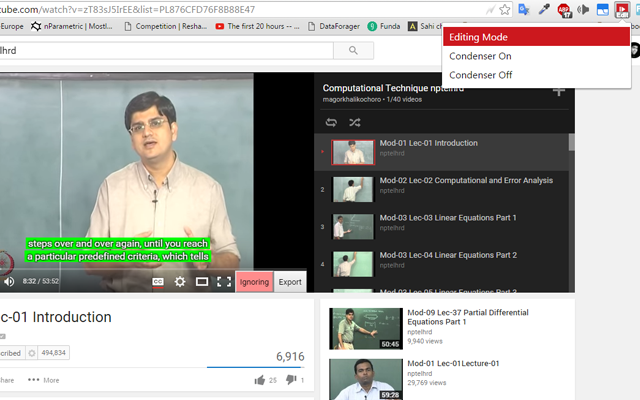Viewport: 640px width, 400px height.
Task: Enter fullscreen video mode
Action: pyautogui.click(x=224, y=282)
